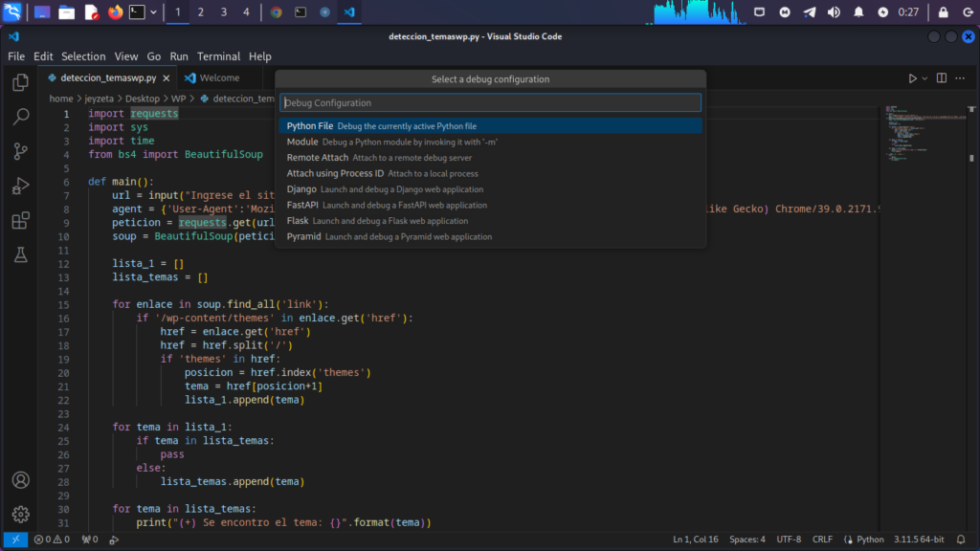This screenshot has width=980, height=551.
Task: Click inside the Debug Configuration input box
Action: pos(490,101)
